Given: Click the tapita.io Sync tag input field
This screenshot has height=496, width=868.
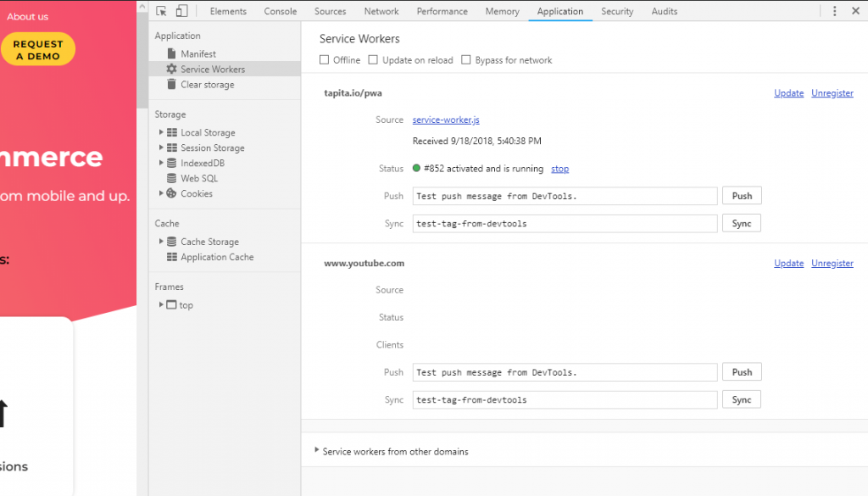Looking at the screenshot, I should pos(565,224).
